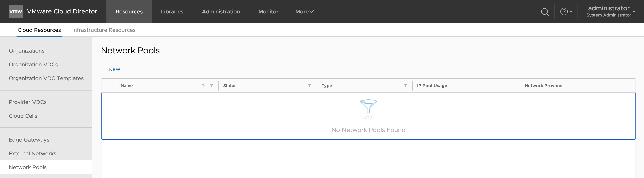Screen dimensions: 644x178
Task: Open Organizations in the sidebar
Action: pos(27,51)
